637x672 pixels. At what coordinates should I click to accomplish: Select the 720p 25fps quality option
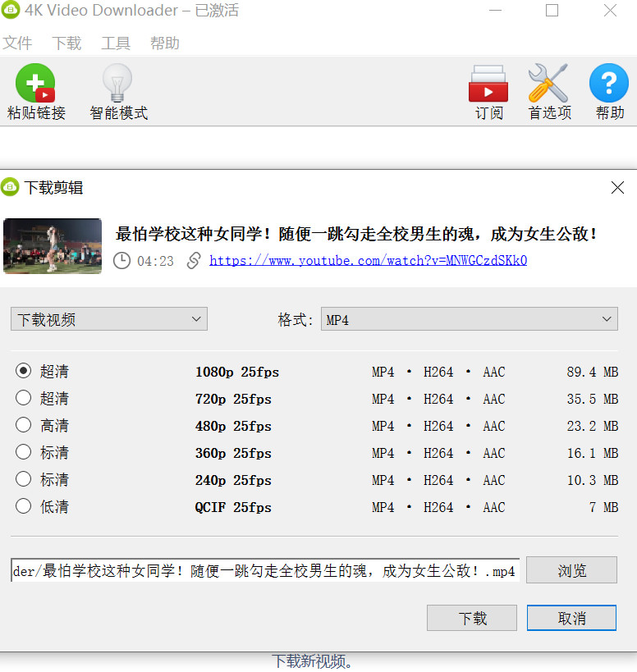click(x=24, y=399)
